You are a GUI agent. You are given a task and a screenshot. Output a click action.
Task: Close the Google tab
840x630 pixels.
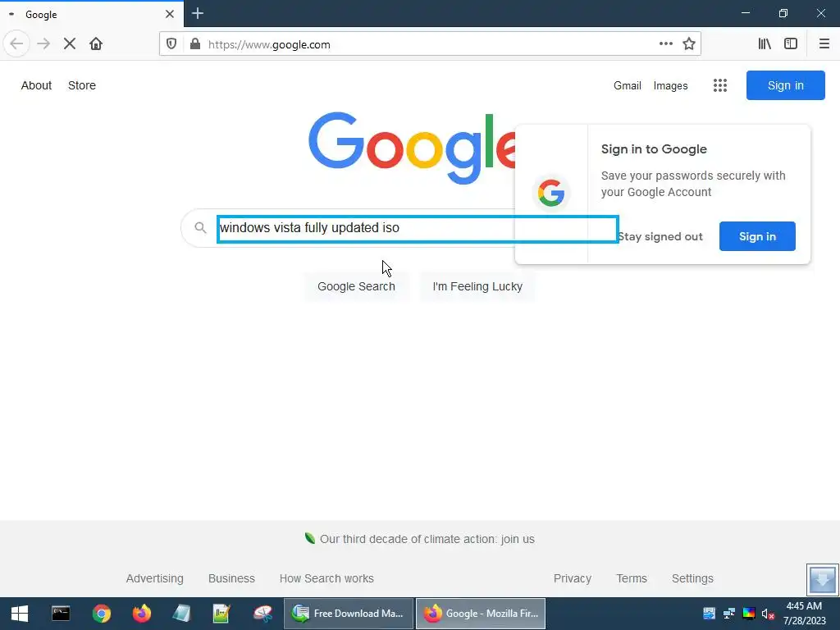pyautogui.click(x=169, y=14)
